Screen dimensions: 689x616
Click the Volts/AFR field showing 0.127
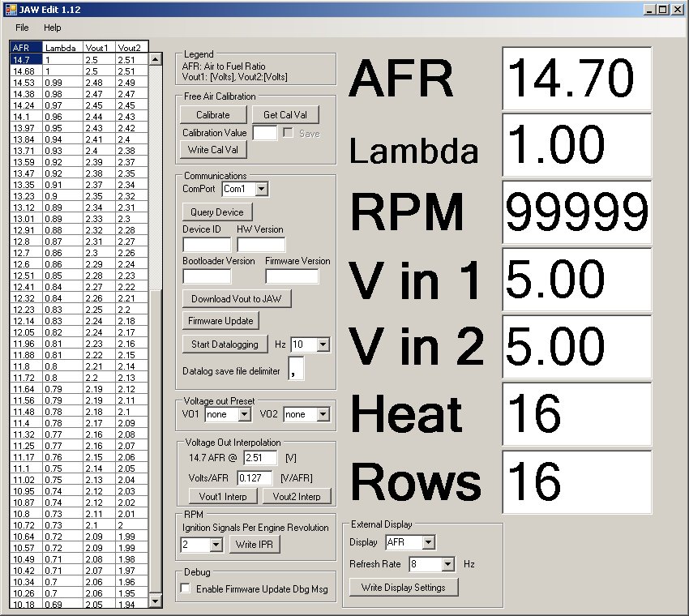coord(255,478)
